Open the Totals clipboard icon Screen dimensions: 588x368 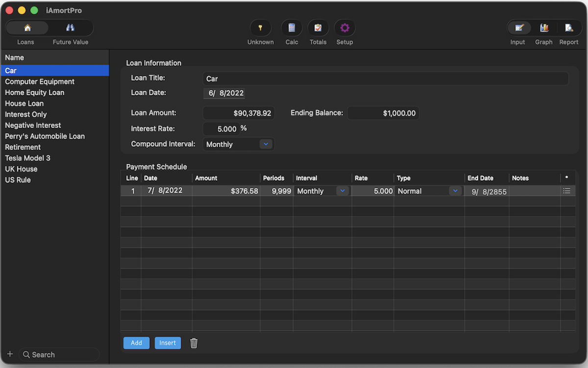pos(318,28)
